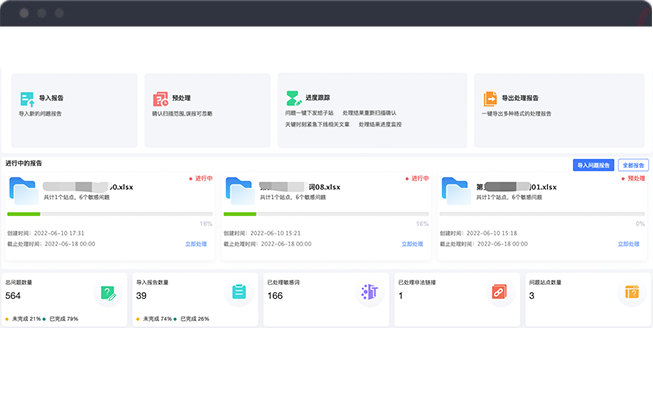
Task: Open the folder icon of file ending 08.xlsx
Action: click(240, 191)
